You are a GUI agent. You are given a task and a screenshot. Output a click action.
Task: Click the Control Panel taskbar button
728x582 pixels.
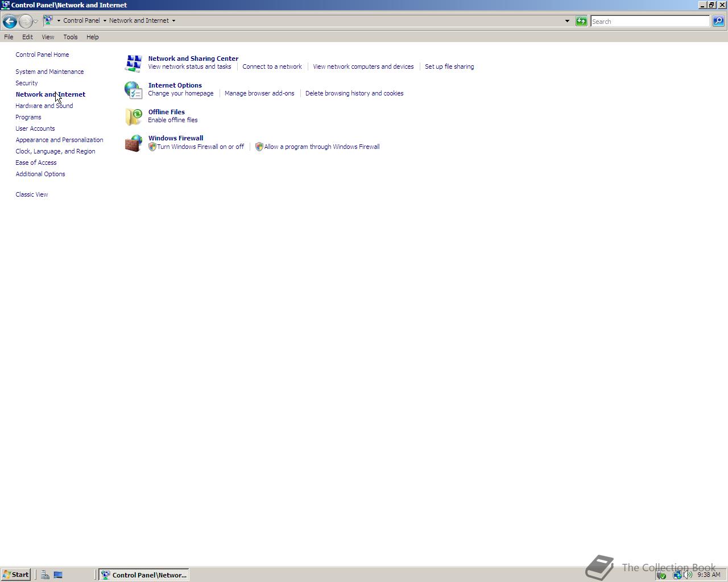coord(144,575)
